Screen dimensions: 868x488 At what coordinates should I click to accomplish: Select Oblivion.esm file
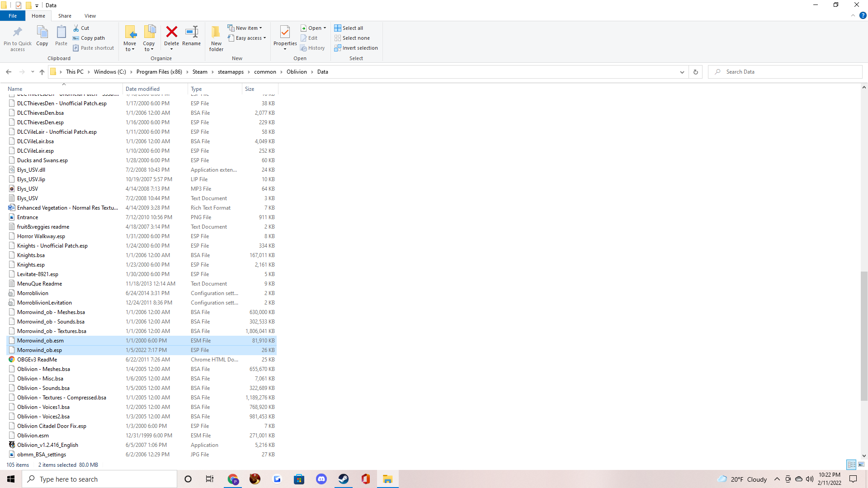coord(142,436)
